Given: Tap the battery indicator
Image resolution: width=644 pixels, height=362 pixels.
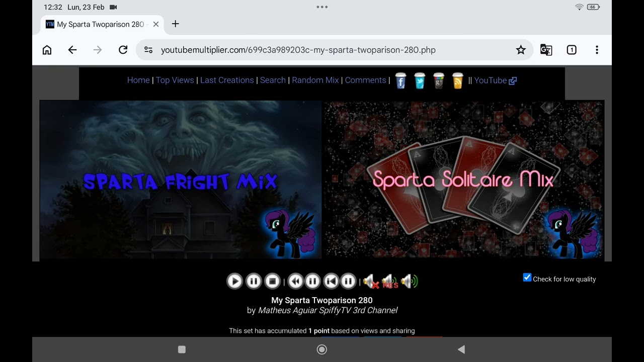Looking at the screenshot, I should (593, 7).
